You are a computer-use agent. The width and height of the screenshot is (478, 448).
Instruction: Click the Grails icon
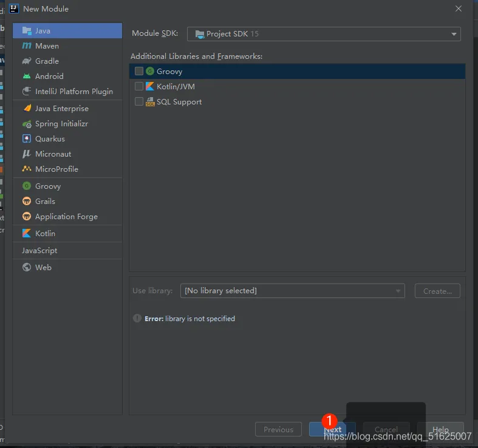[x=27, y=201]
